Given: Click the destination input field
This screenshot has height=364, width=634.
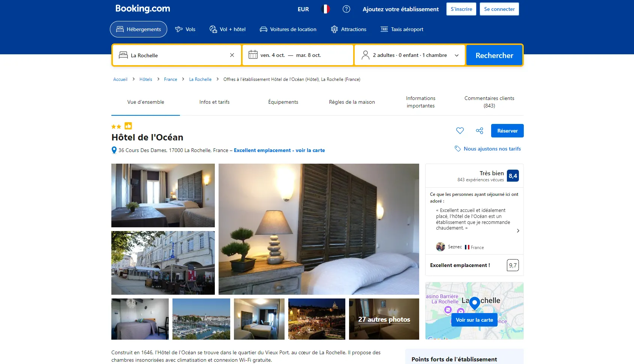Looking at the screenshot, I should [176, 55].
